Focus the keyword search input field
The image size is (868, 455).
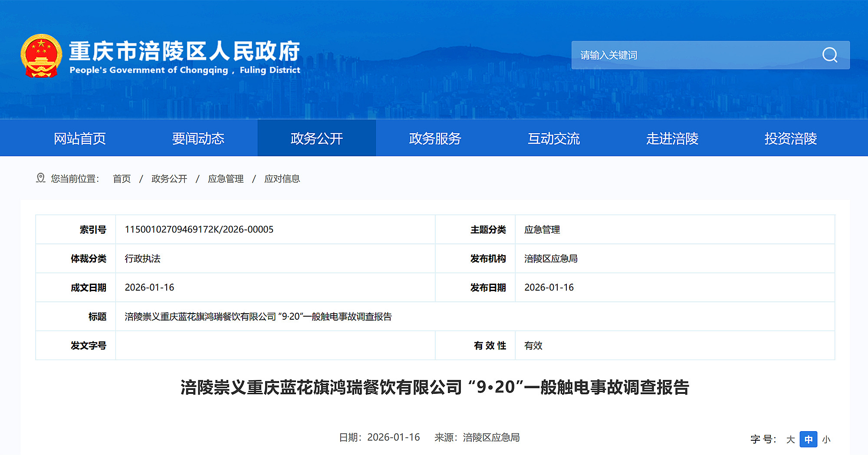click(710, 55)
